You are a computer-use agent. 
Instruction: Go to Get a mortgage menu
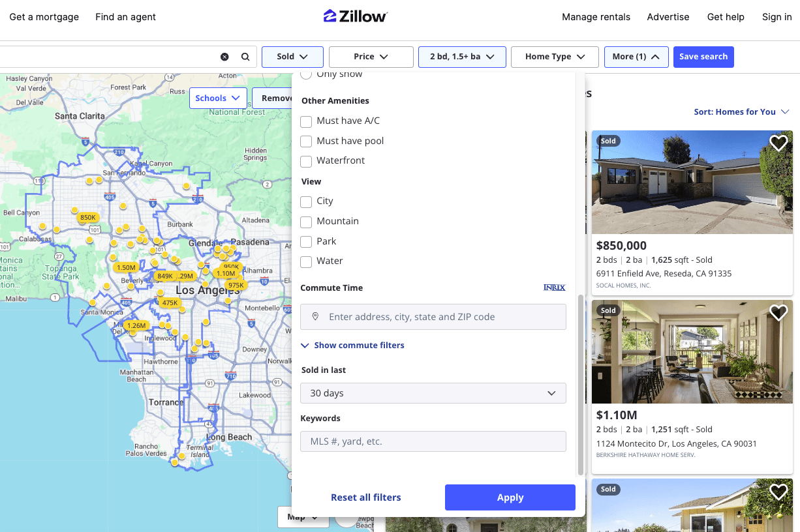pyautogui.click(x=44, y=17)
